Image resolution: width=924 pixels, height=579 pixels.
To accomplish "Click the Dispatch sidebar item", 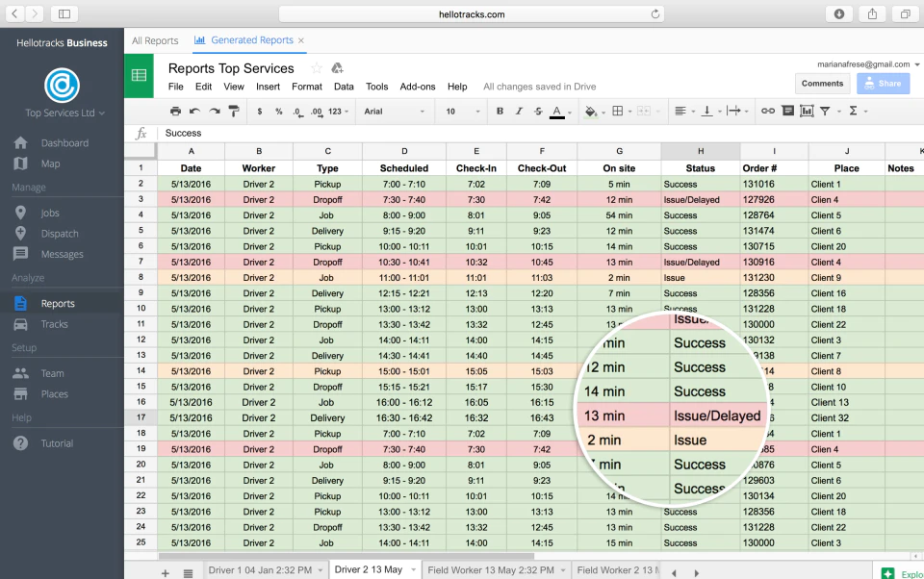I will coord(59,234).
